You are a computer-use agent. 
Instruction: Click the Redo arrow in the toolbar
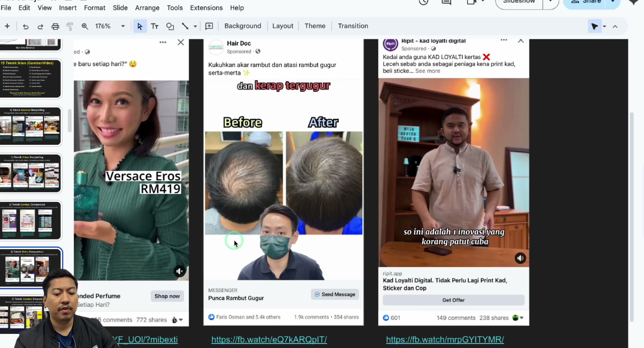(x=40, y=26)
